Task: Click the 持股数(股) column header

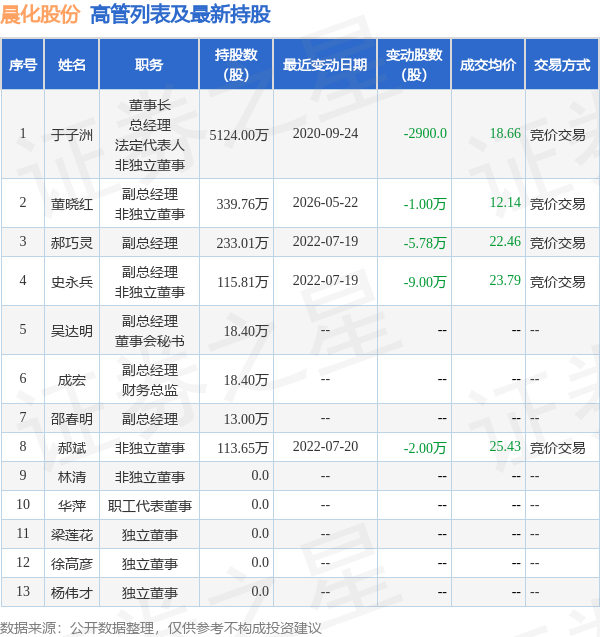Action: click(x=236, y=64)
